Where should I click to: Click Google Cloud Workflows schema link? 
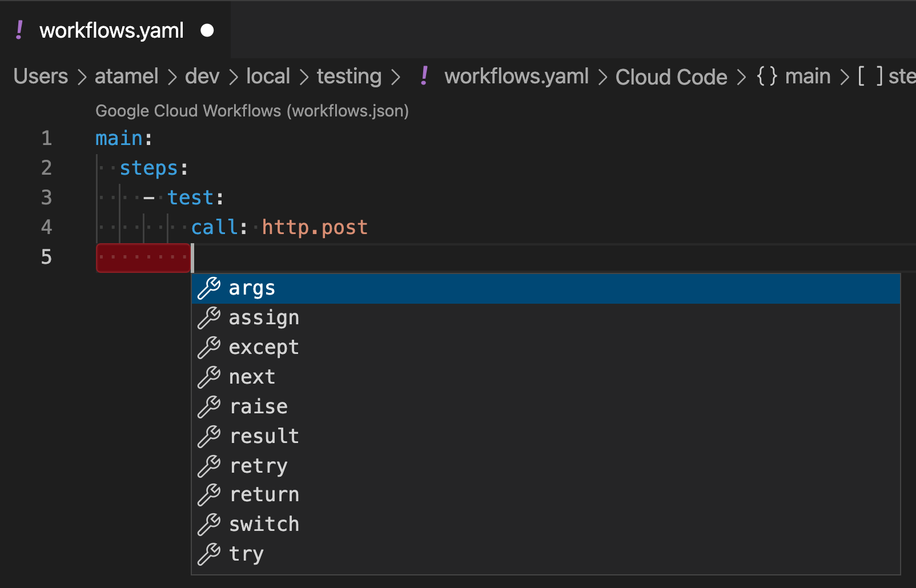pos(252,111)
